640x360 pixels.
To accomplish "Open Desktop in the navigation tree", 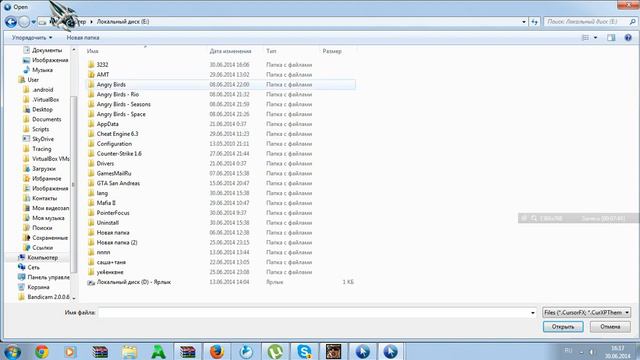I will tap(38, 109).
